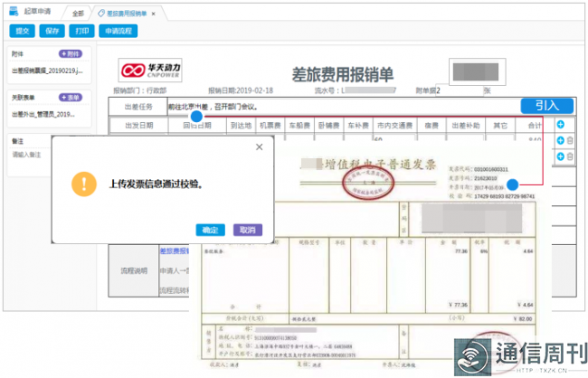
Task: Confirm the dialog with 确定
Action: (x=210, y=230)
